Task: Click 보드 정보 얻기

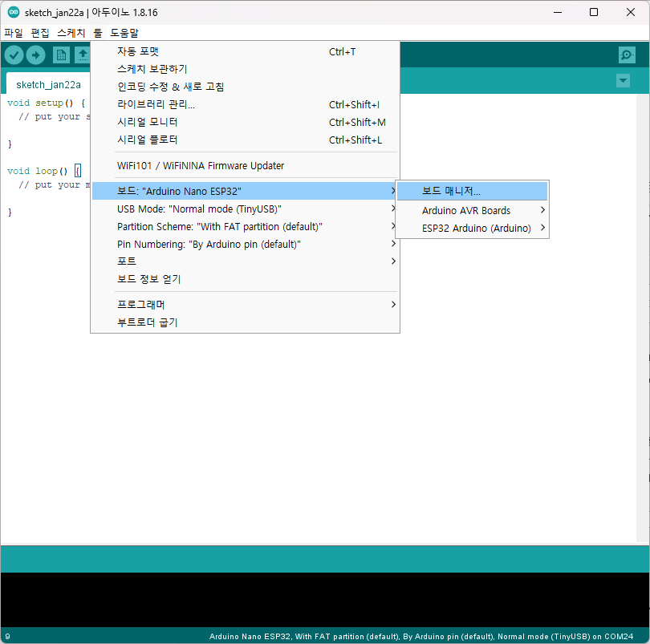Action: (x=245, y=279)
